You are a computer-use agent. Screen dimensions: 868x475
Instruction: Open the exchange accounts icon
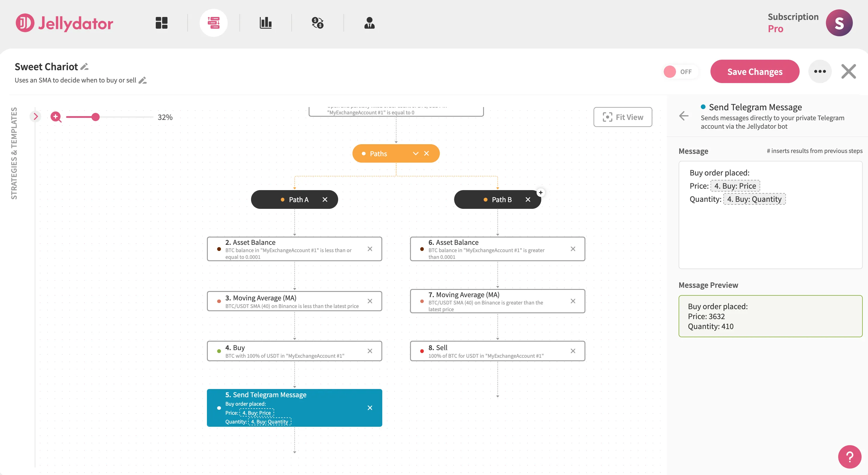point(318,23)
